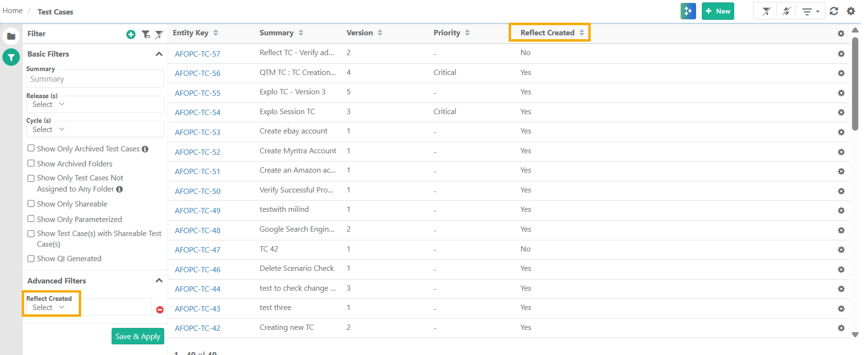Open row actions gear for AFOPC-TC-47
The height and width of the screenshot is (355, 868).
tap(841, 250)
